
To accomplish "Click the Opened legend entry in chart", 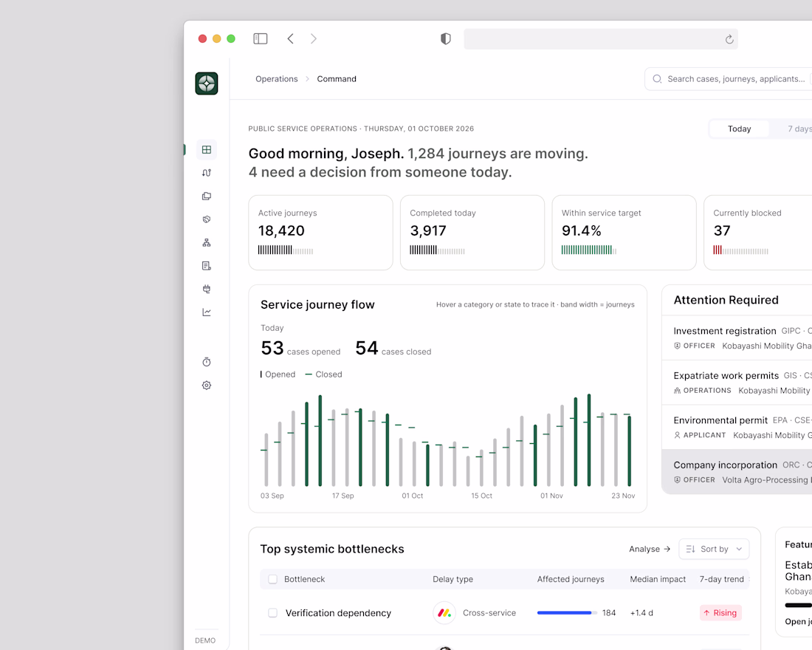I will (278, 374).
